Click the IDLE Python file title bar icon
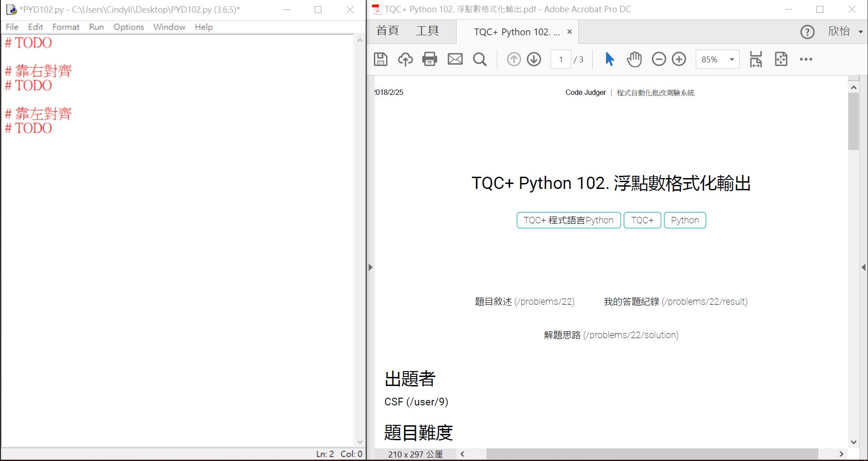The width and height of the screenshot is (868, 461). click(11, 9)
